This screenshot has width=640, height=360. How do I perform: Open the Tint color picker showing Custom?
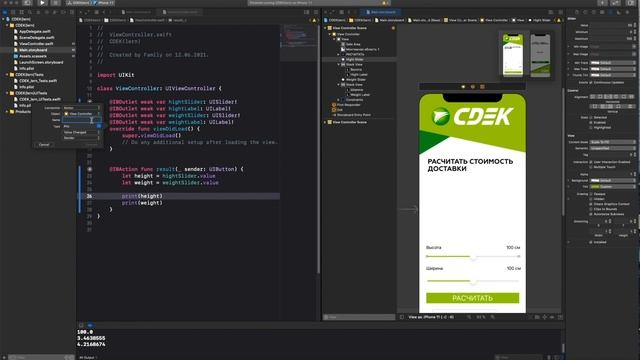click(x=613, y=187)
